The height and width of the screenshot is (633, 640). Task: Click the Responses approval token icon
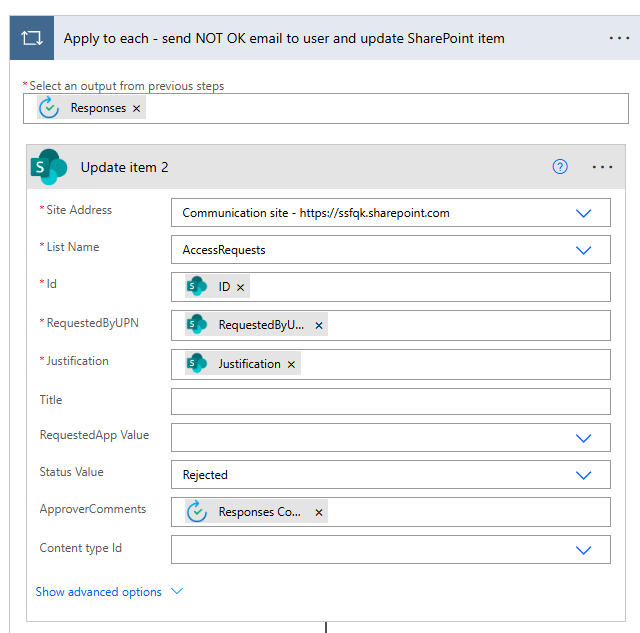coord(49,108)
